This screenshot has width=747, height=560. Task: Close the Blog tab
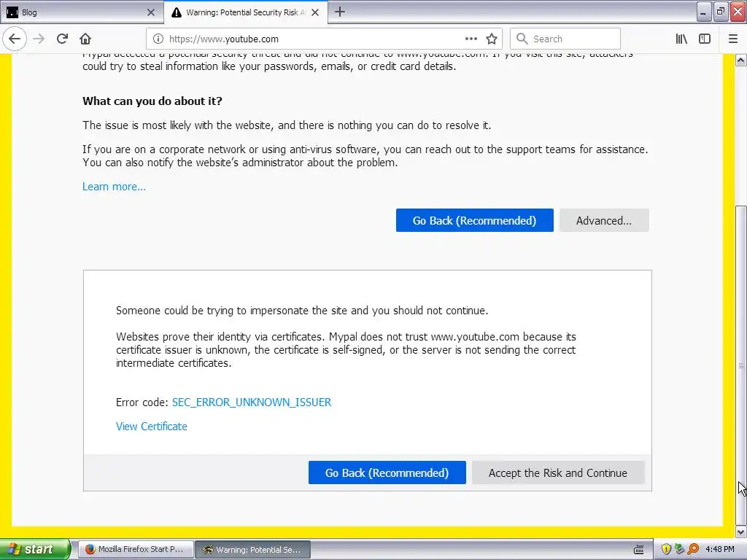(x=150, y=12)
